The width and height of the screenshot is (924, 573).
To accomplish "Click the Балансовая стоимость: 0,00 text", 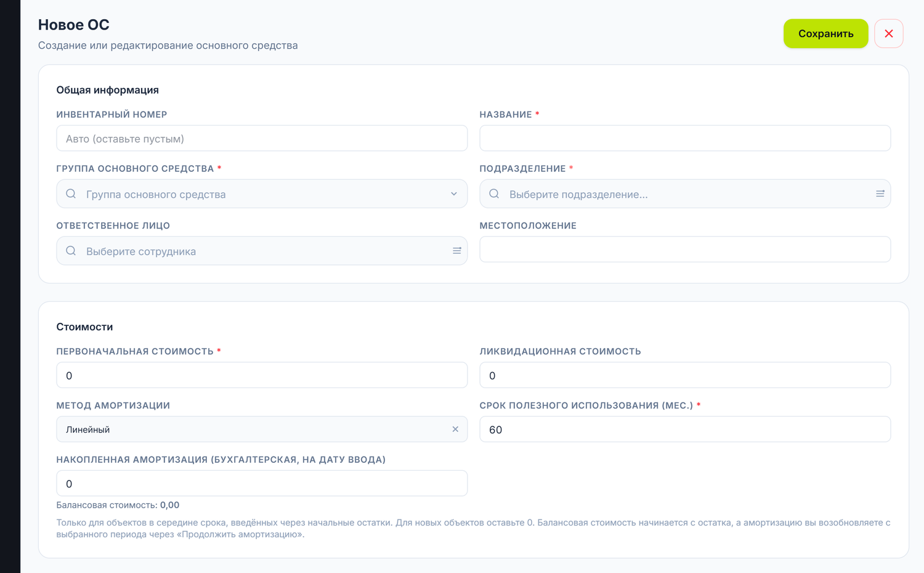I will point(118,505).
